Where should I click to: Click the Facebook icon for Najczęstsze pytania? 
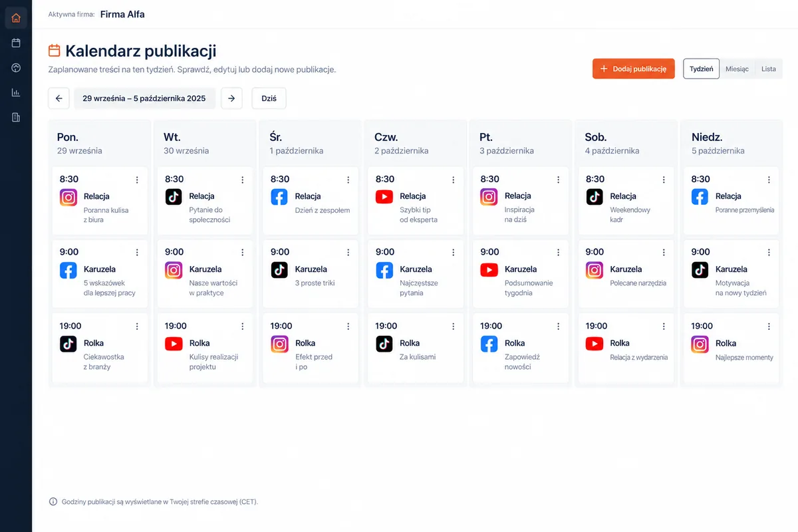point(384,270)
